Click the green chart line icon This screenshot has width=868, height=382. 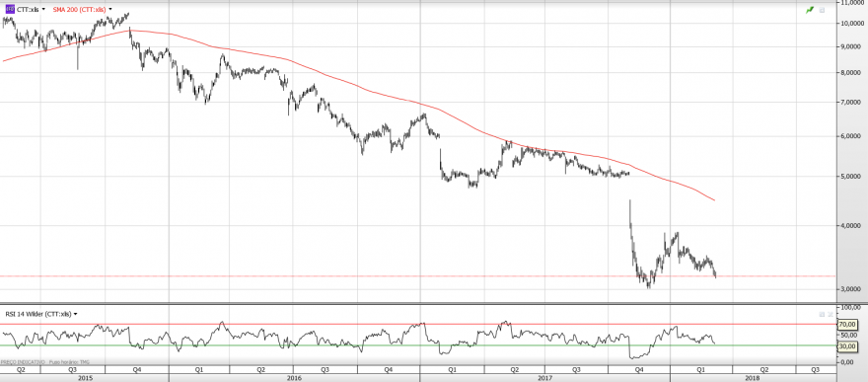[810, 10]
